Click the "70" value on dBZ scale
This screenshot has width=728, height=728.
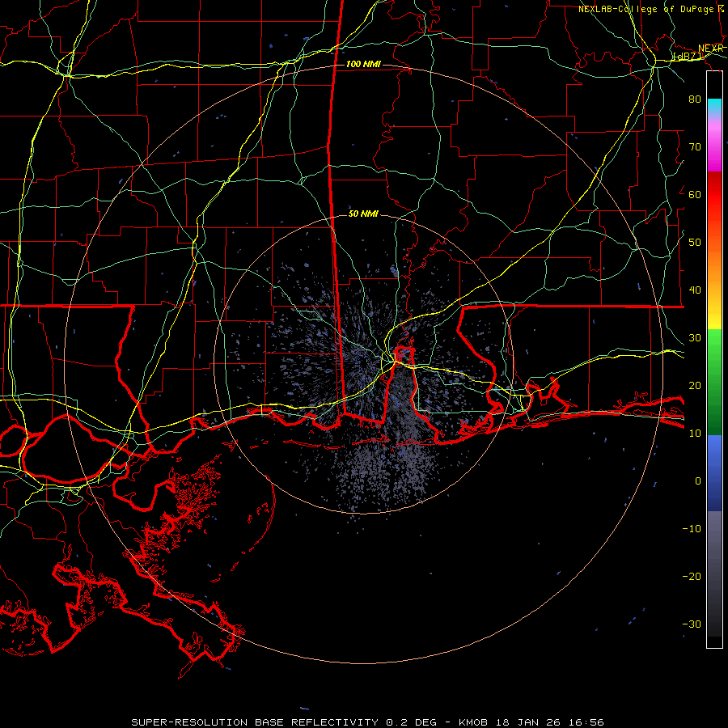pos(695,146)
